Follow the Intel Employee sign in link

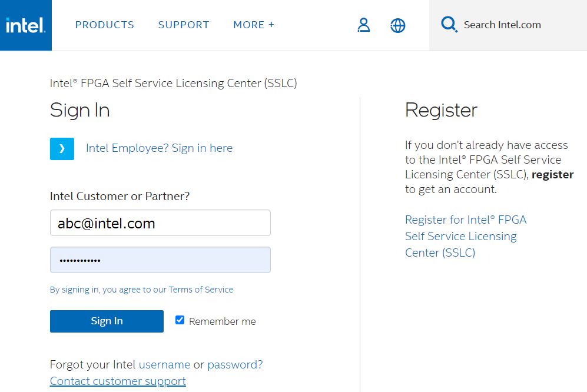click(159, 148)
